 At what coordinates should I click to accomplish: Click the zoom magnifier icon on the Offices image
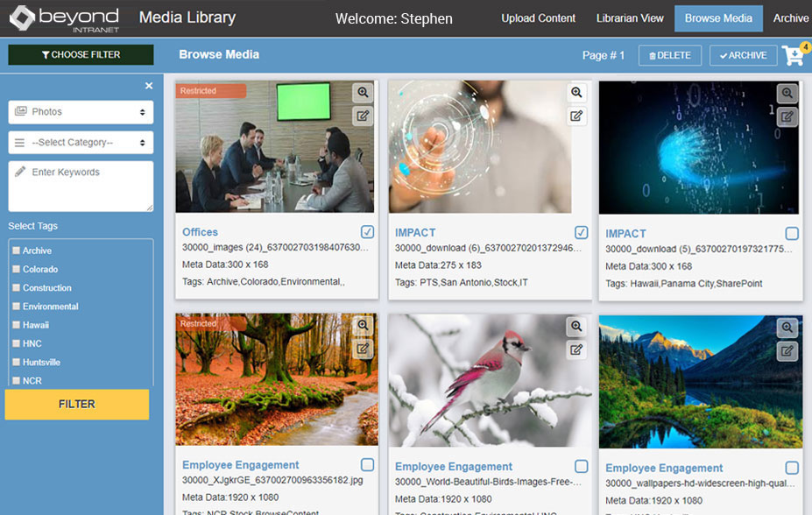(363, 92)
